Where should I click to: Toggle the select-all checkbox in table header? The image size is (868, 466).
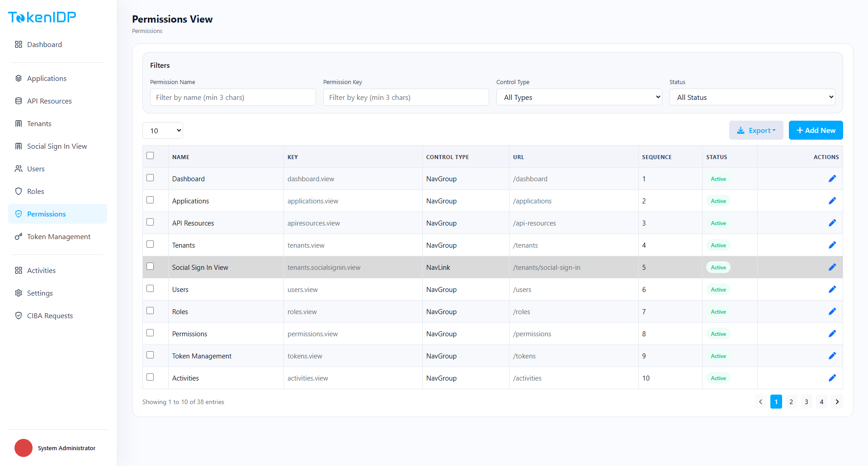pos(150,155)
